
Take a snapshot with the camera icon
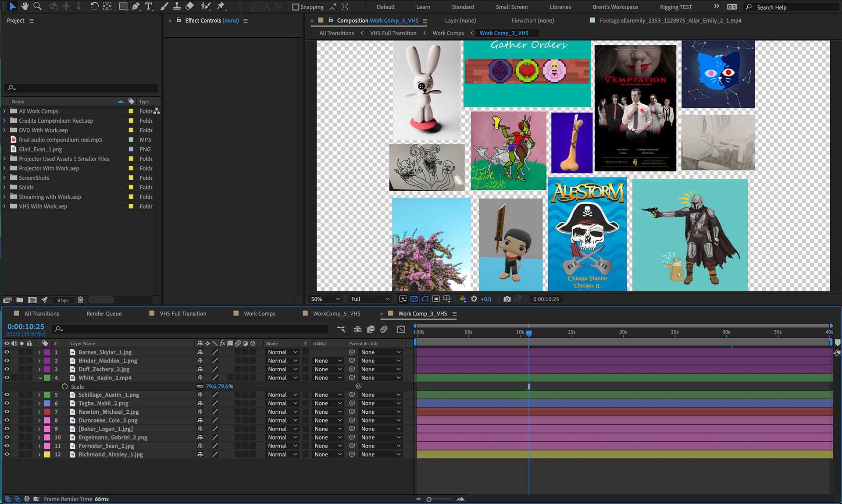507,299
